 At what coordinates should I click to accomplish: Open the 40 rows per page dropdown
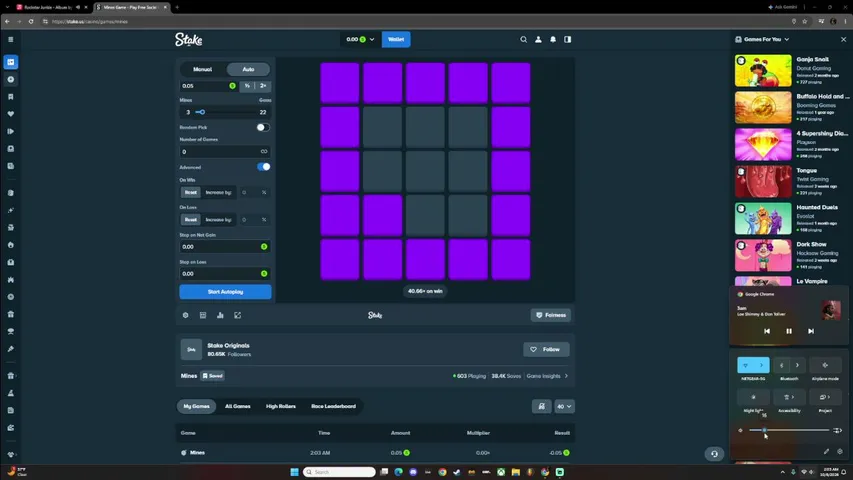(x=564, y=407)
